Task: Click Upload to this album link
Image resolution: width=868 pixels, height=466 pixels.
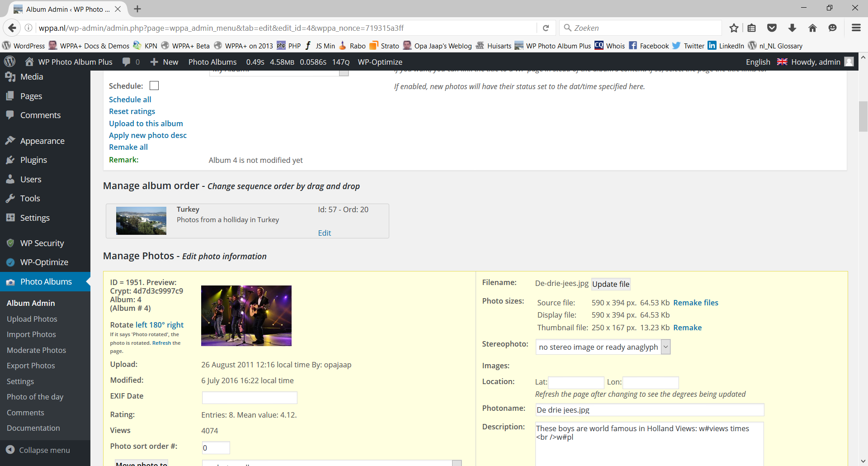Action: click(146, 124)
